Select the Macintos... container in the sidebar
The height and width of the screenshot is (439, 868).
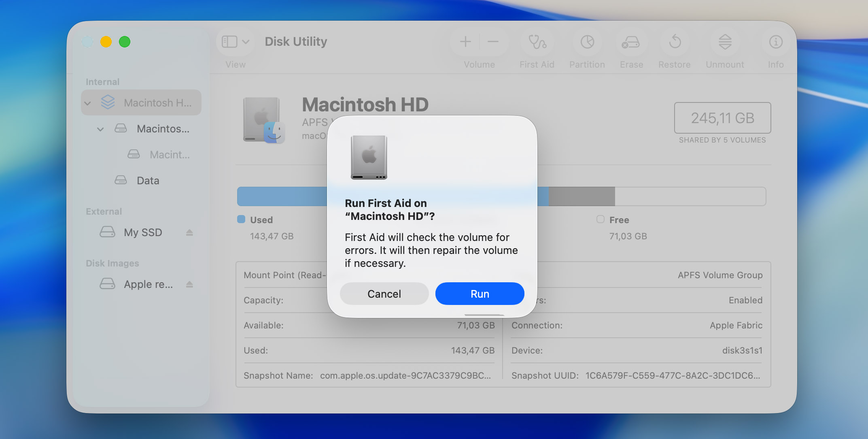tap(163, 129)
